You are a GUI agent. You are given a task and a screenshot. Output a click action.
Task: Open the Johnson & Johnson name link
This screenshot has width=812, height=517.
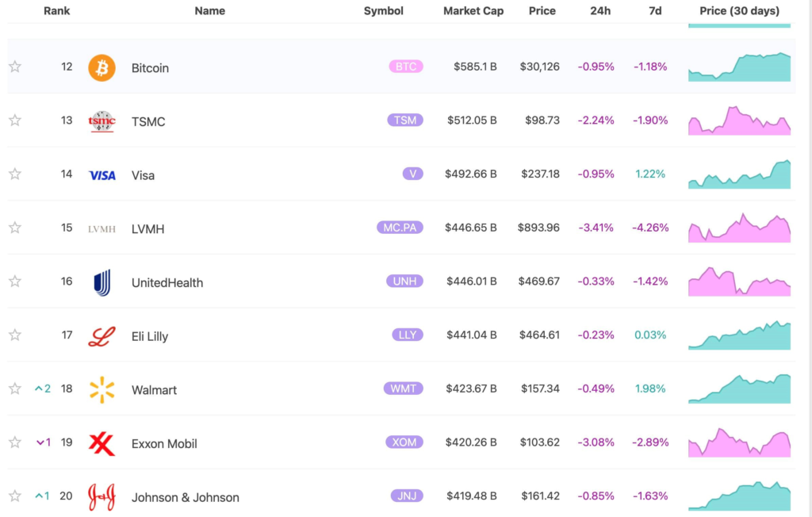pos(186,497)
